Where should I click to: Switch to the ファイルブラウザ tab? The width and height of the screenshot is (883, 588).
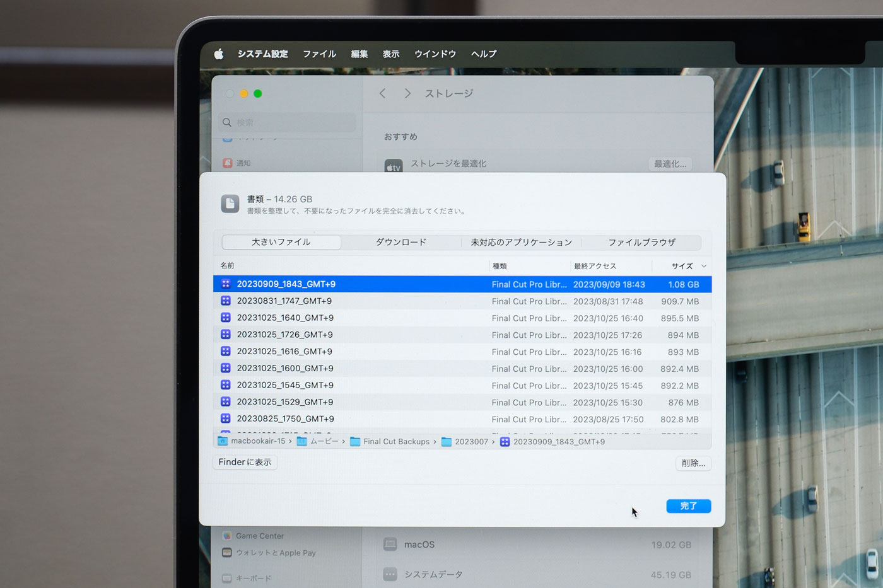coord(641,242)
